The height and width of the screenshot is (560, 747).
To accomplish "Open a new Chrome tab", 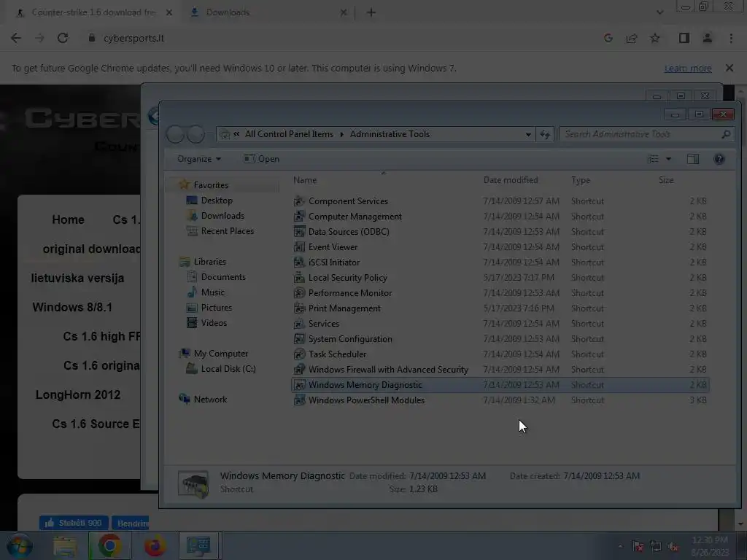I will click(371, 12).
